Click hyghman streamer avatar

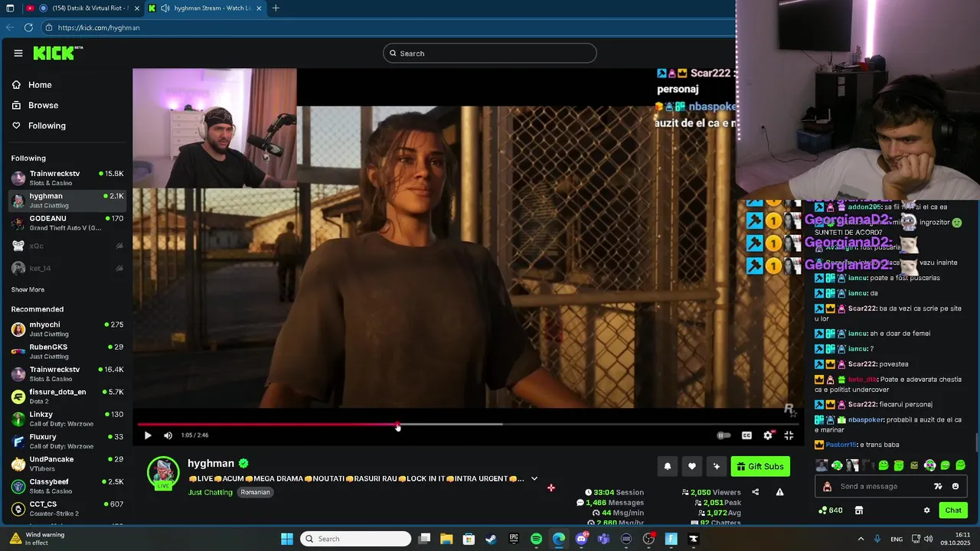click(x=163, y=472)
